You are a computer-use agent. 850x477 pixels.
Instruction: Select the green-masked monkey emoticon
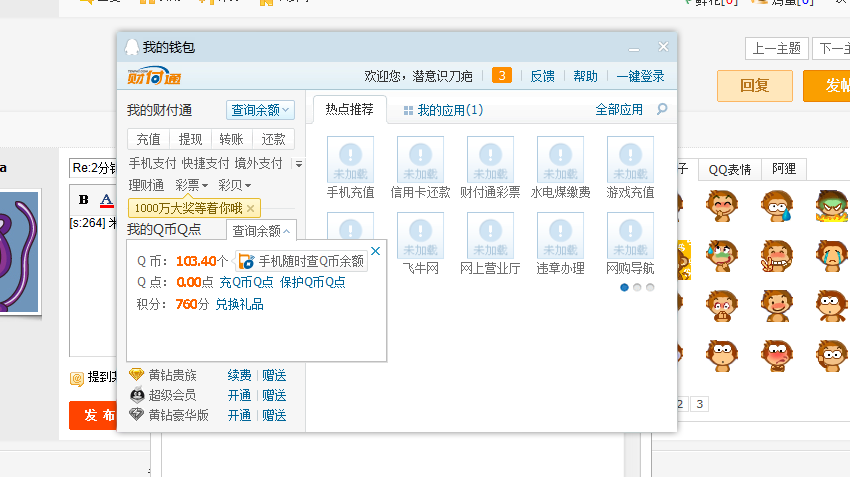(x=832, y=206)
